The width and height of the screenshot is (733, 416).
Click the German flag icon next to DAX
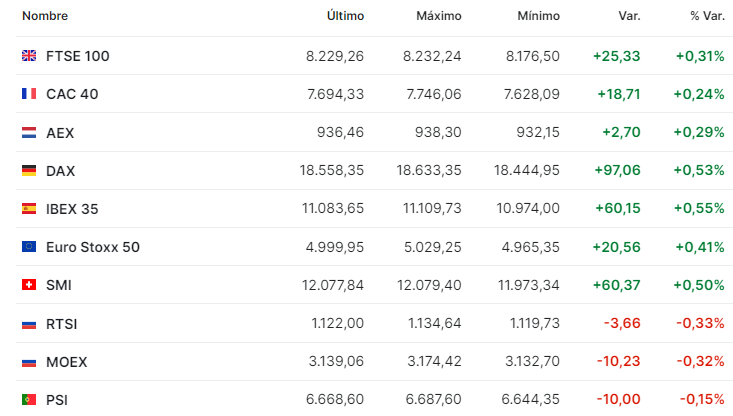point(29,171)
